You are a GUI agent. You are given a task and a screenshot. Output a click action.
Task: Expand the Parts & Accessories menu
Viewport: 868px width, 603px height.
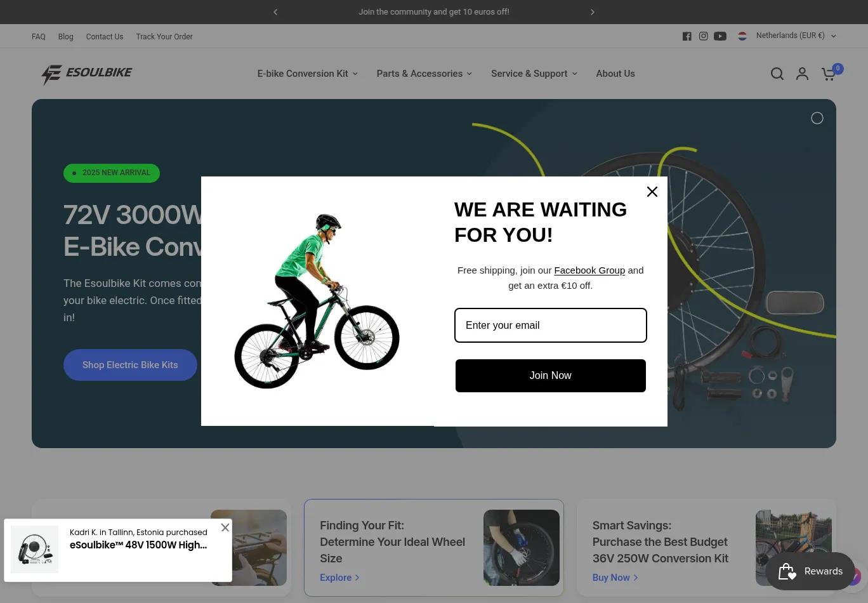(x=424, y=74)
